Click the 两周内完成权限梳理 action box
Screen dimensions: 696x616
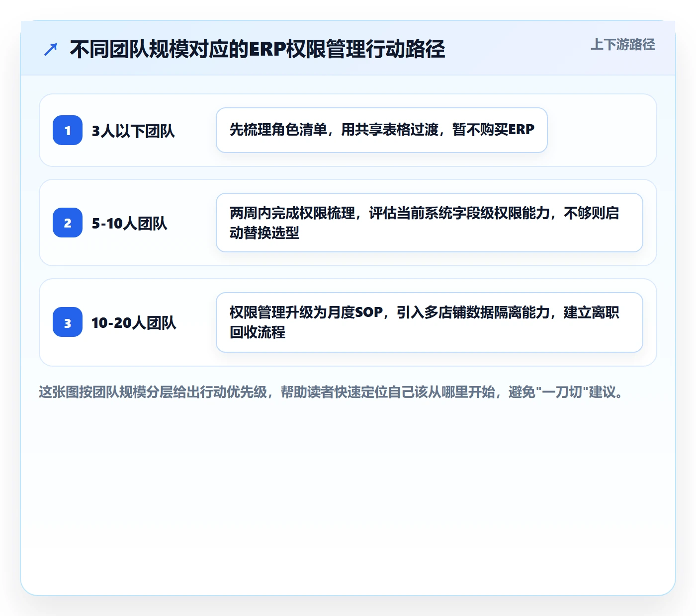[x=430, y=223]
